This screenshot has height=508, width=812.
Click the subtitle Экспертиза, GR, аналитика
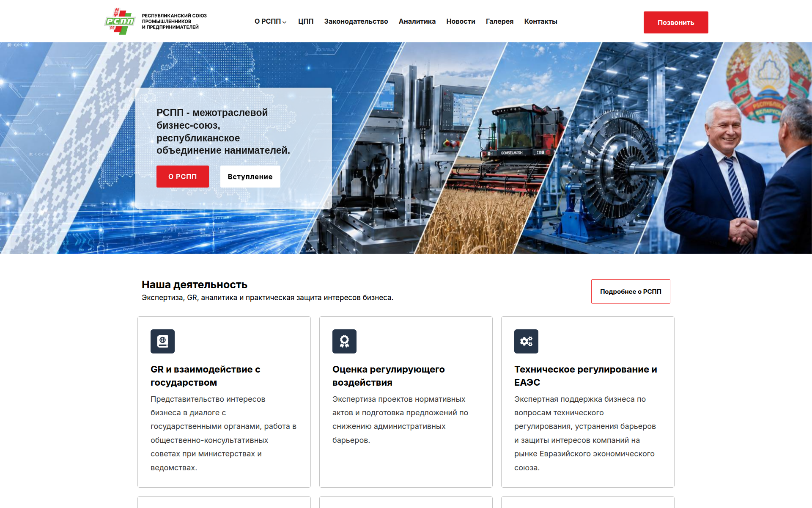[267, 298]
